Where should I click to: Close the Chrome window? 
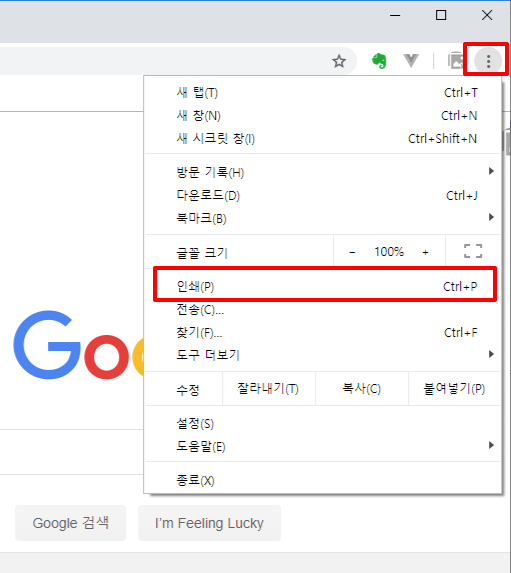[487, 15]
